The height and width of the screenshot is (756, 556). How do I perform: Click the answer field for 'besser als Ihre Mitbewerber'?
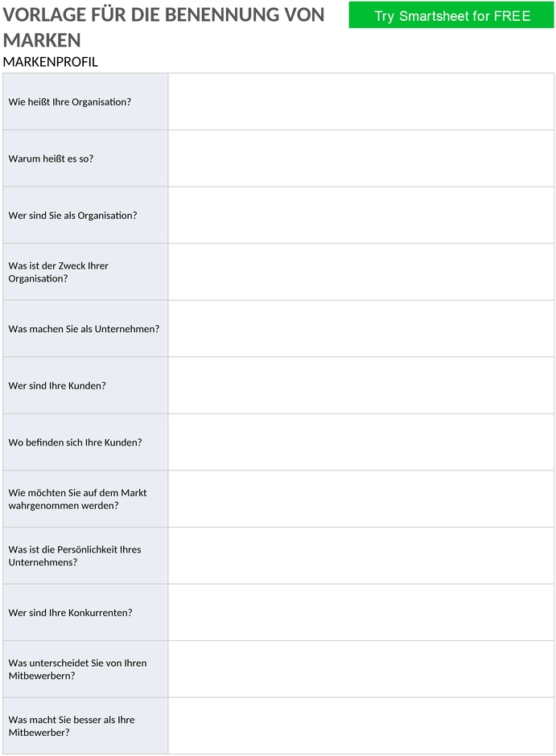click(360, 726)
